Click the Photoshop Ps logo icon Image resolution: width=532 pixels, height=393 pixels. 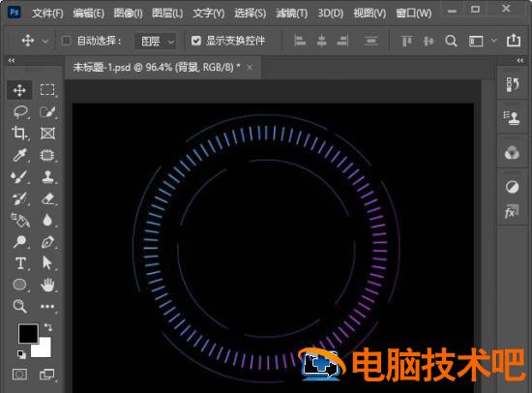click(x=14, y=13)
